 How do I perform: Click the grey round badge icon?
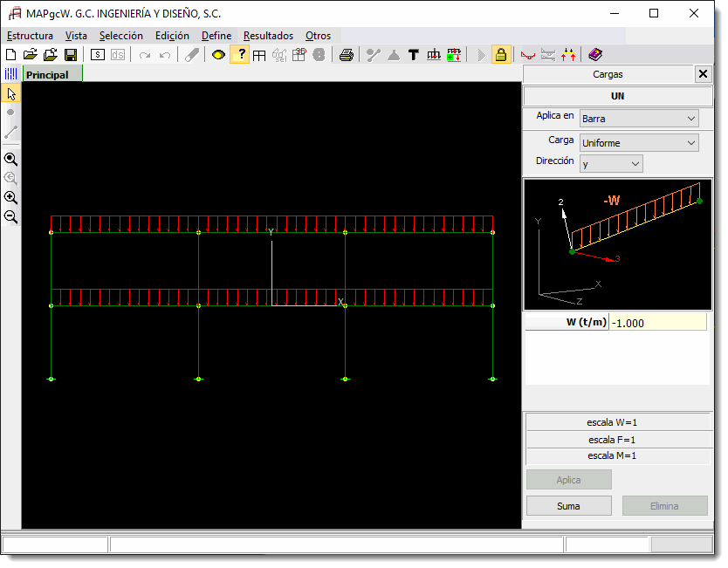[x=319, y=55]
